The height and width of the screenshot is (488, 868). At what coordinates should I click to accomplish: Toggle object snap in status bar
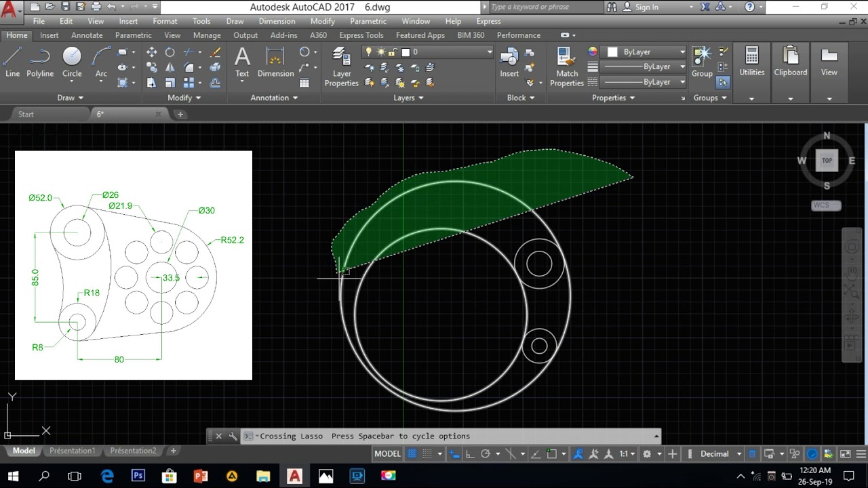tap(552, 454)
